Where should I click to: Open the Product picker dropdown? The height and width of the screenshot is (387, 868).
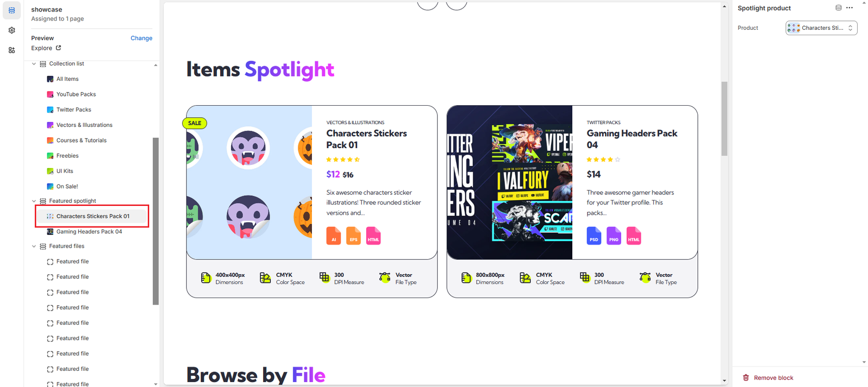click(821, 28)
